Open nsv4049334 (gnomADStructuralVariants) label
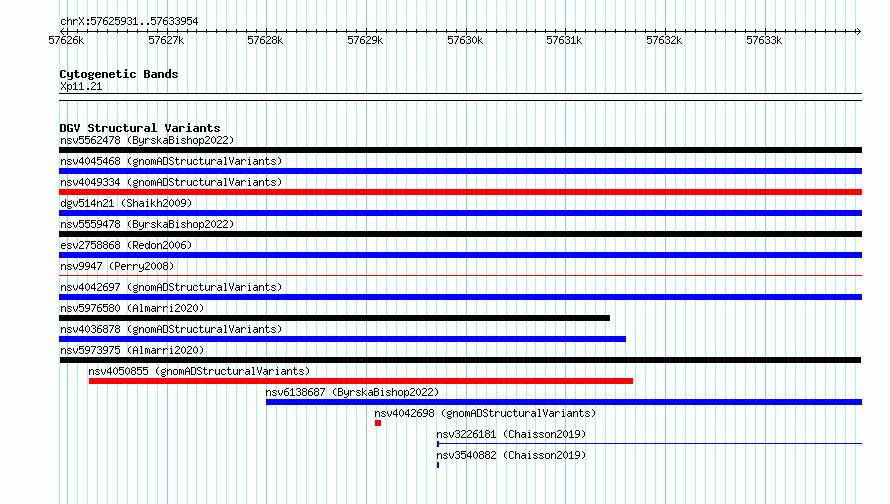Screen dimensions: 890x504 [171, 182]
